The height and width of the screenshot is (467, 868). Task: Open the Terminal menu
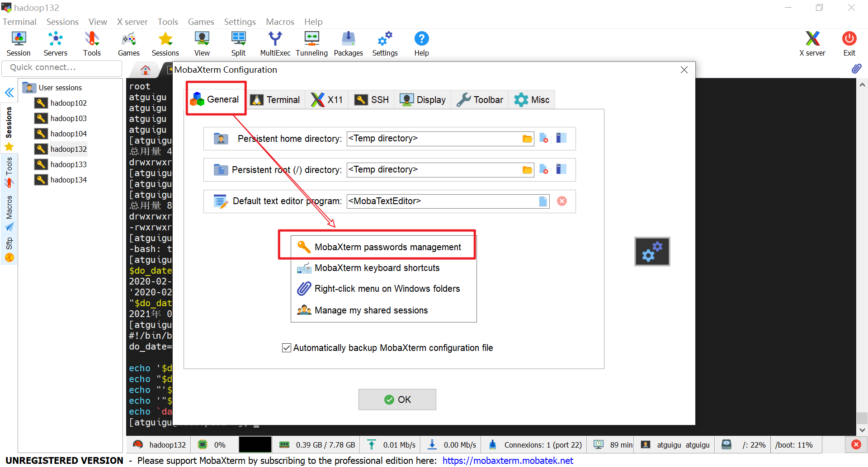tap(19, 22)
